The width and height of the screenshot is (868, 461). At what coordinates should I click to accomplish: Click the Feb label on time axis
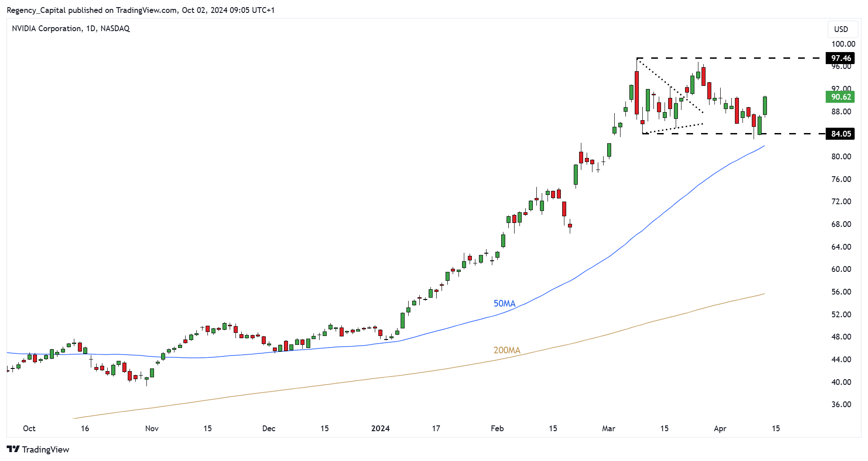pos(497,429)
